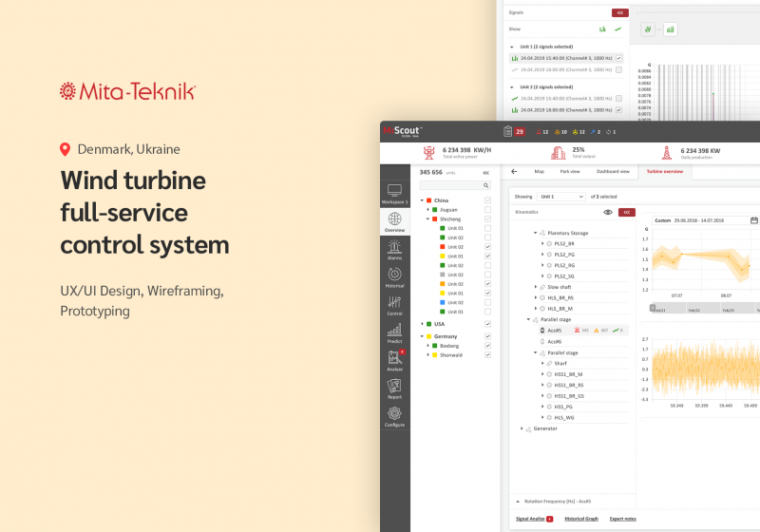Switch to the Turbine overview tab
Image resolution: width=760 pixels, height=532 pixels.
coord(664,172)
